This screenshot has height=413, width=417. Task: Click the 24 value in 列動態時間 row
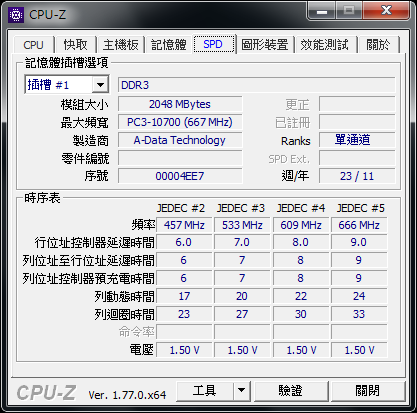click(x=359, y=296)
